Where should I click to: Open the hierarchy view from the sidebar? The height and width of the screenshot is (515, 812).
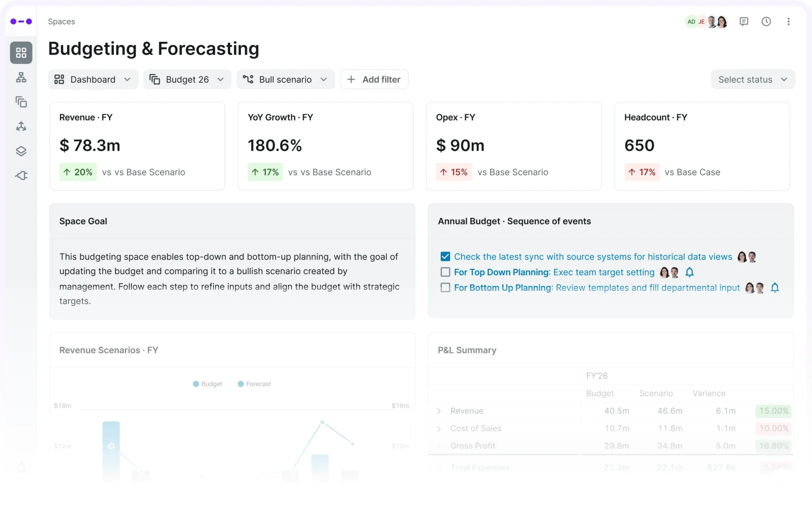click(21, 77)
